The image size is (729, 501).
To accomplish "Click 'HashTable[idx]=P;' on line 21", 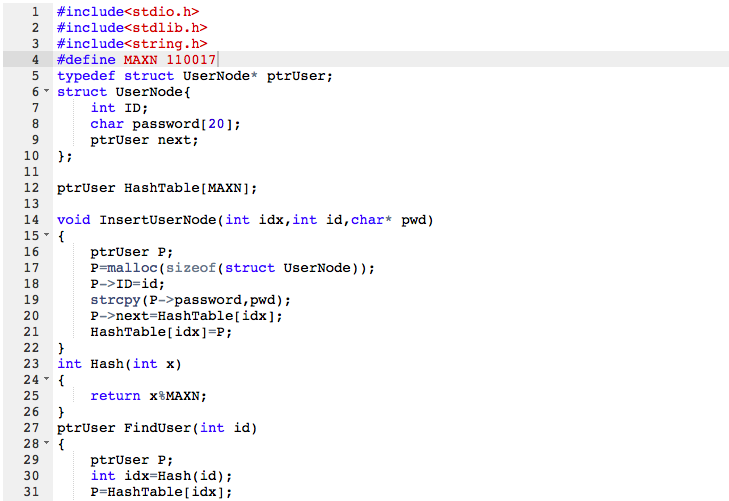I will tap(161, 332).
